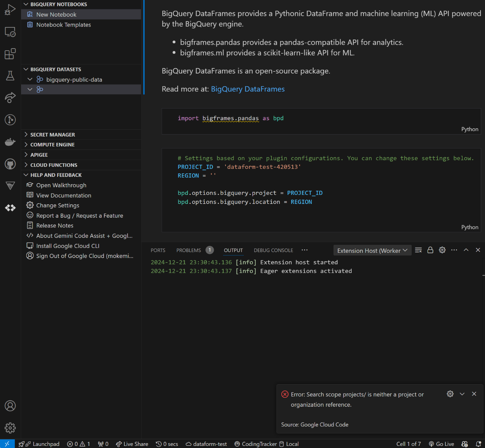Maximize the panel with the up chevron
Screen dimensions: 485x448
coord(466,250)
